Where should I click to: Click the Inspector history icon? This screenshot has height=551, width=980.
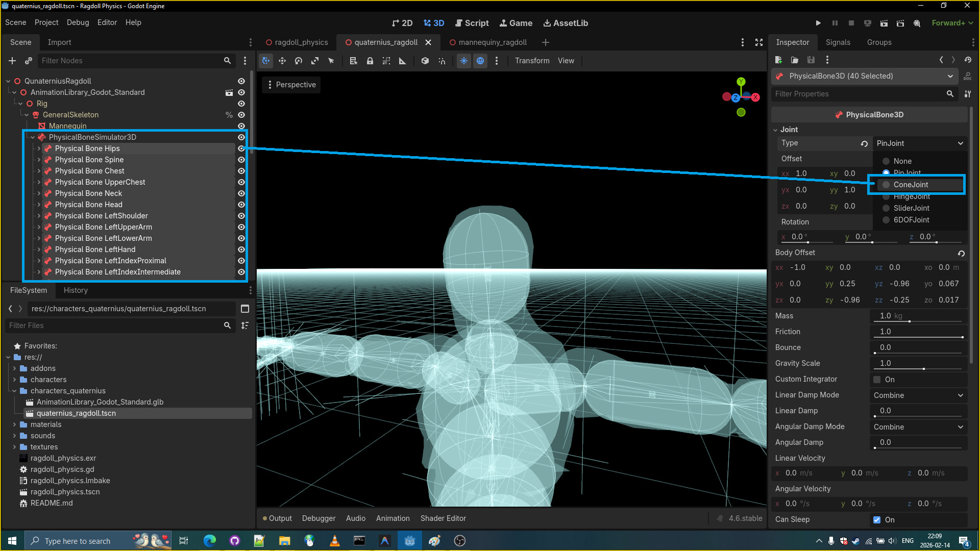click(968, 60)
